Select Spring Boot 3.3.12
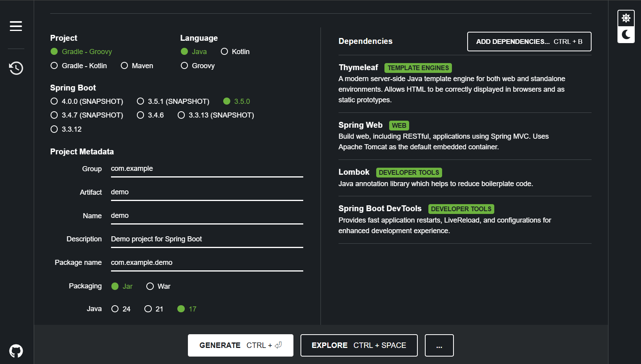The width and height of the screenshot is (641, 364). 66,129
